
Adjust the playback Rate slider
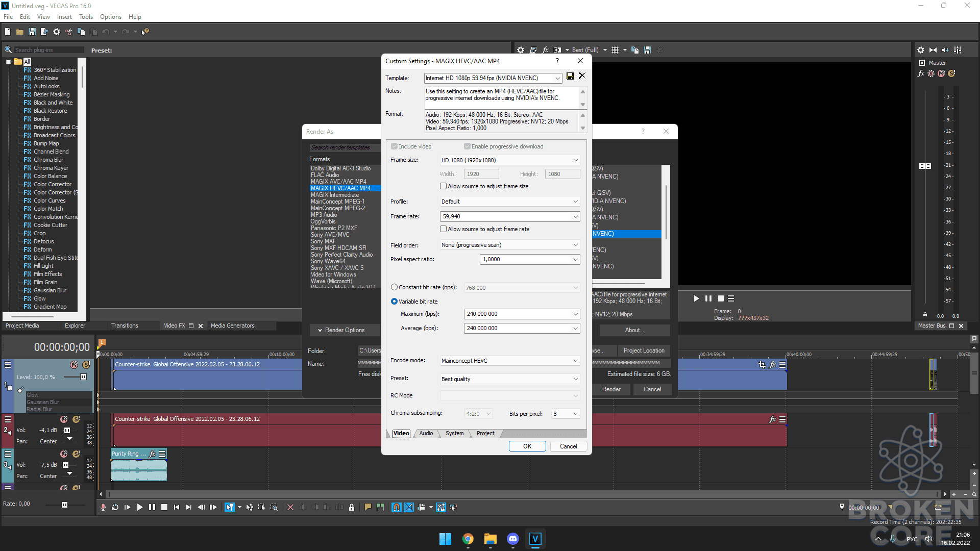[x=64, y=505]
